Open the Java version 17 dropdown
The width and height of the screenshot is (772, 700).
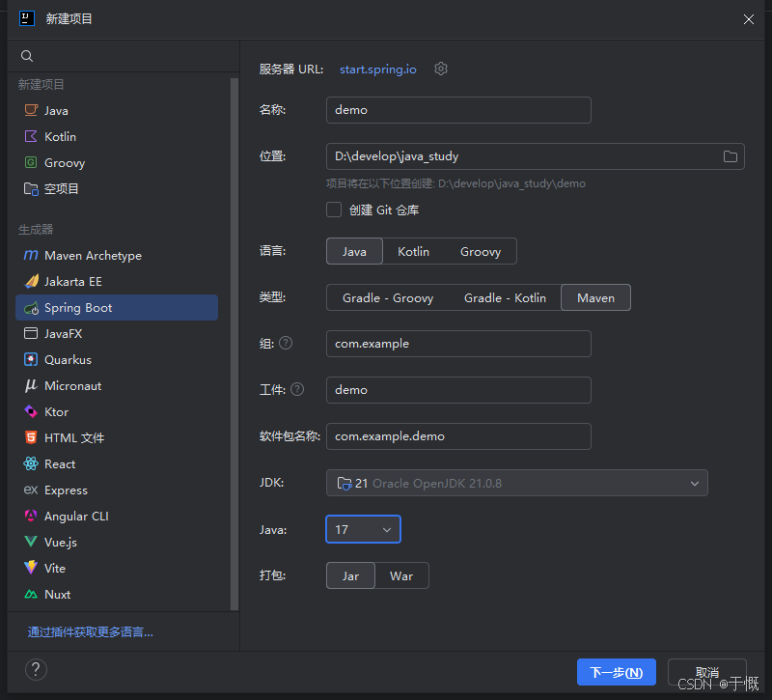pyautogui.click(x=364, y=529)
